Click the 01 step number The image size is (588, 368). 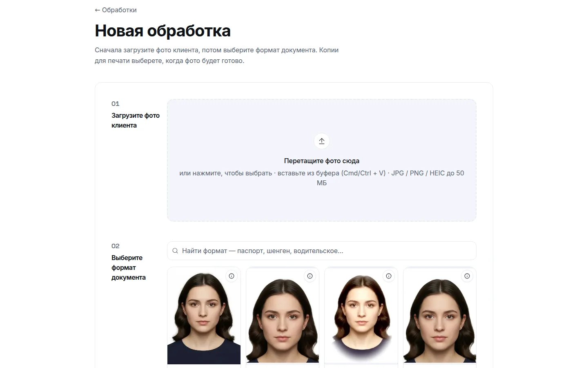pos(116,103)
